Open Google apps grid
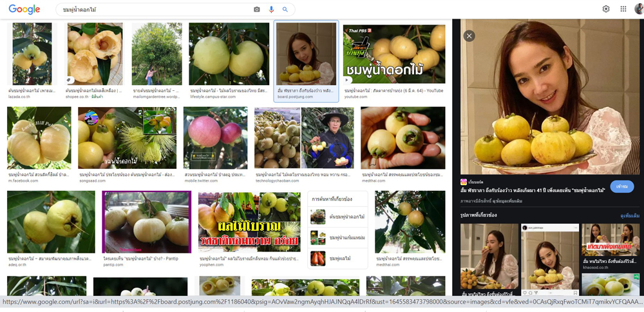Screen dimensions: 644x312 click(x=623, y=9)
